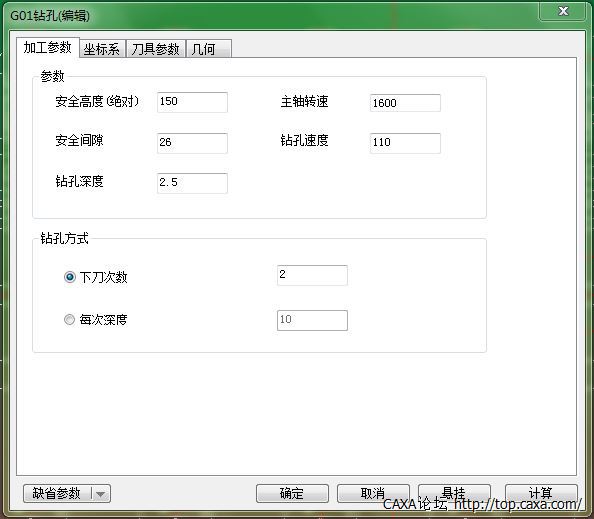Screen dimensions: 594x519
Task: Click the 参数 group title
Action: coord(53,76)
